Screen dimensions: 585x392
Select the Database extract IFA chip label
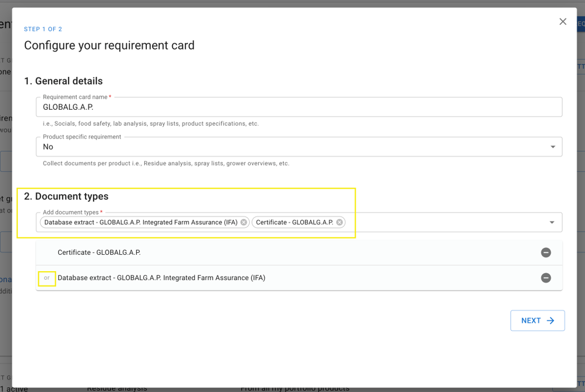pyautogui.click(x=141, y=222)
